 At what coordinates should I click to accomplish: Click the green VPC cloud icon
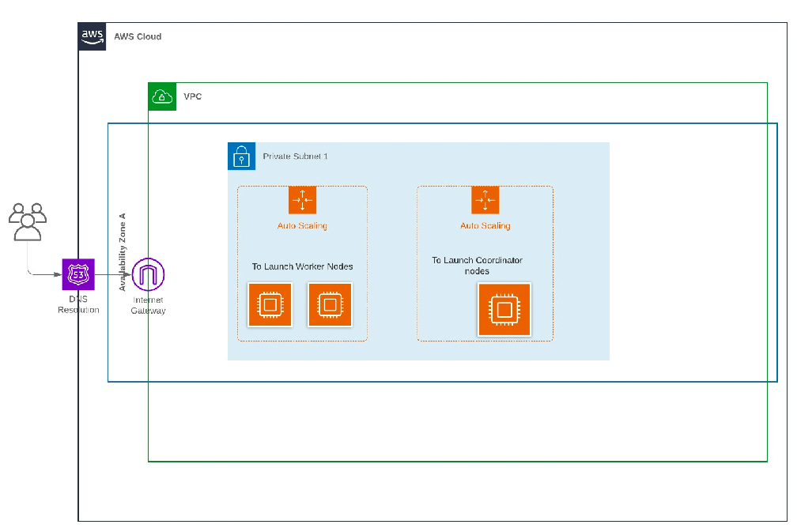pos(161,96)
